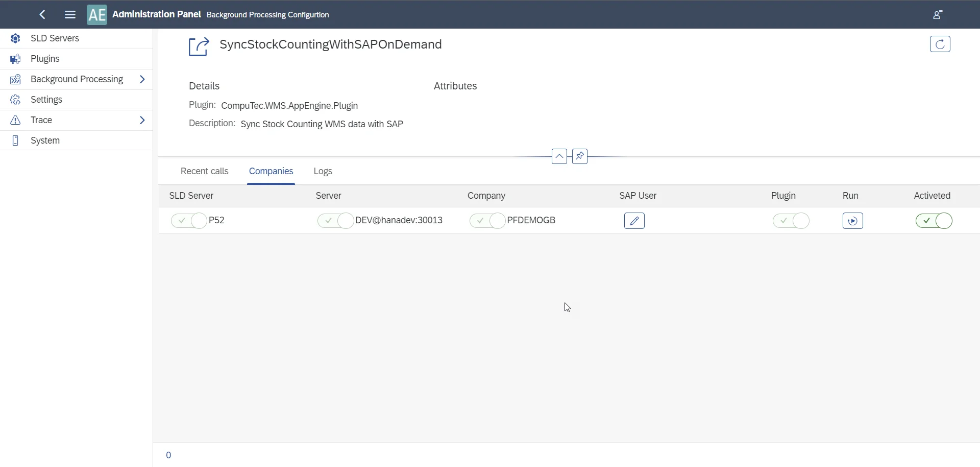Image resolution: width=980 pixels, height=467 pixels.
Task: Open SLD Servers in sidebar
Action: [x=55, y=39]
